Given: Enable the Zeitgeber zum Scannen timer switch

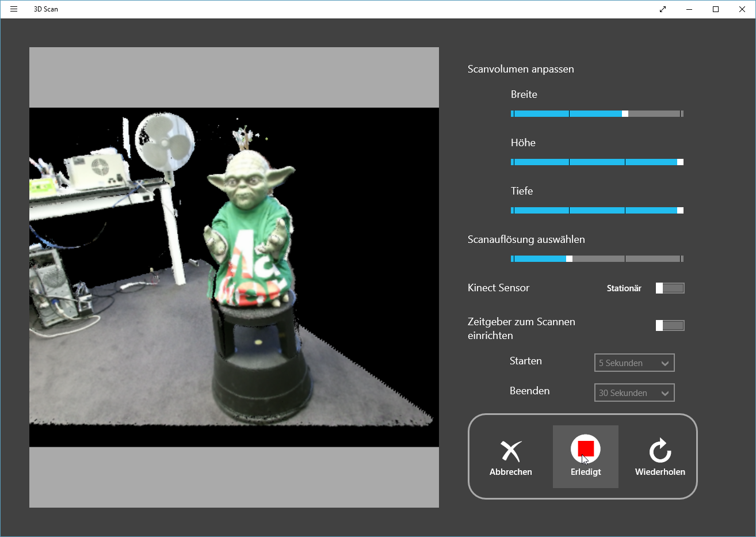Looking at the screenshot, I should tap(670, 326).
